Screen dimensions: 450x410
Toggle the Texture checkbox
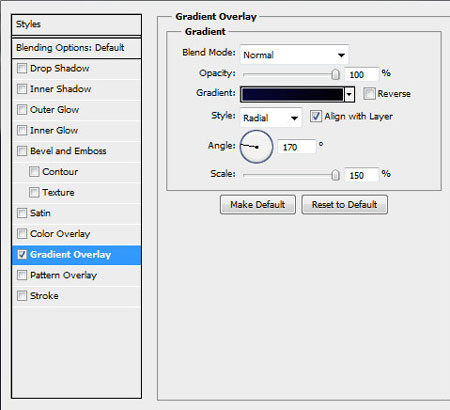tap(34, 192)
